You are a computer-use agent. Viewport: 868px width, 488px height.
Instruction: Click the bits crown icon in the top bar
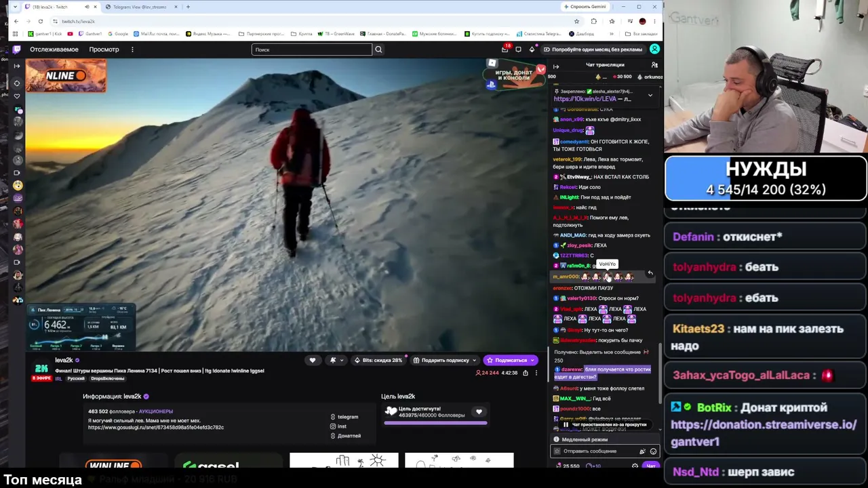[532, 49]
